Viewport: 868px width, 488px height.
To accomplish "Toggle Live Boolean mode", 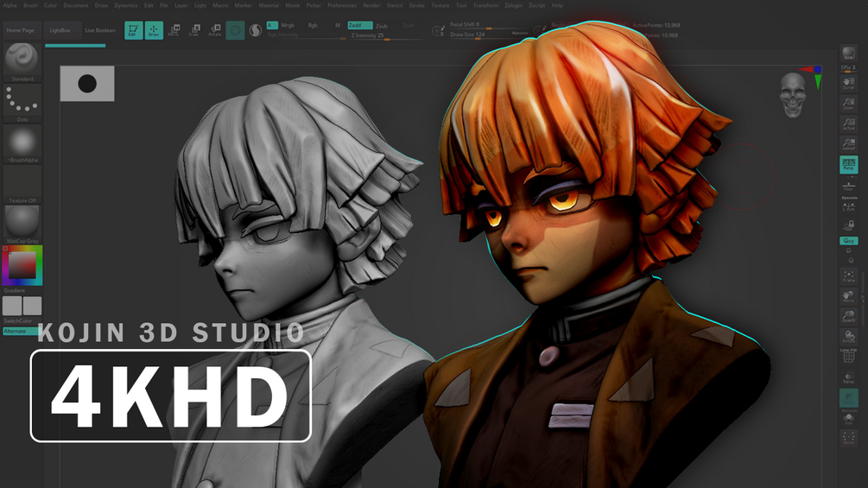I will click(100, 30).
